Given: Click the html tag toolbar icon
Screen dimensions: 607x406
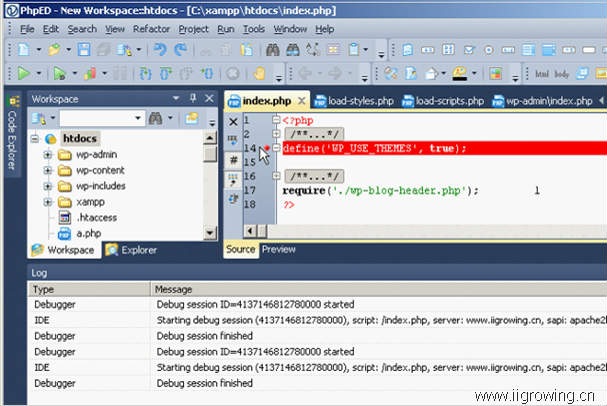Looking at the screenshot, I should [x=542, y=73].
